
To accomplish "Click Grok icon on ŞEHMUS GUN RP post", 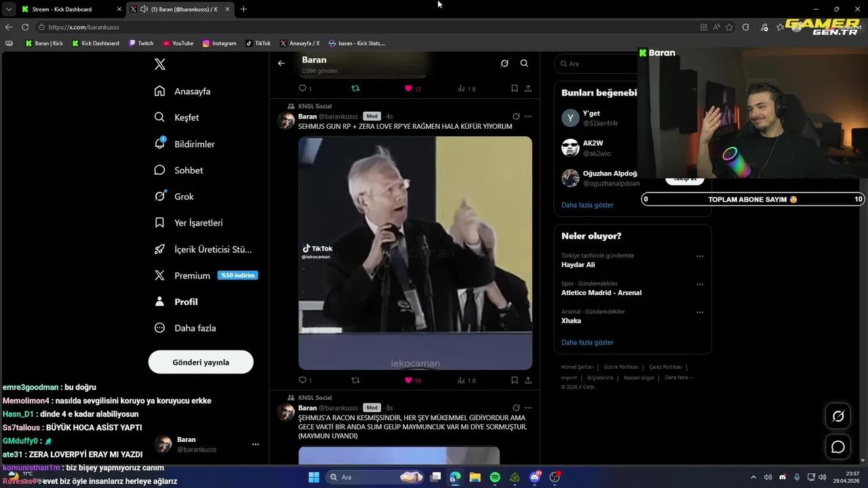I will point(516,116).
